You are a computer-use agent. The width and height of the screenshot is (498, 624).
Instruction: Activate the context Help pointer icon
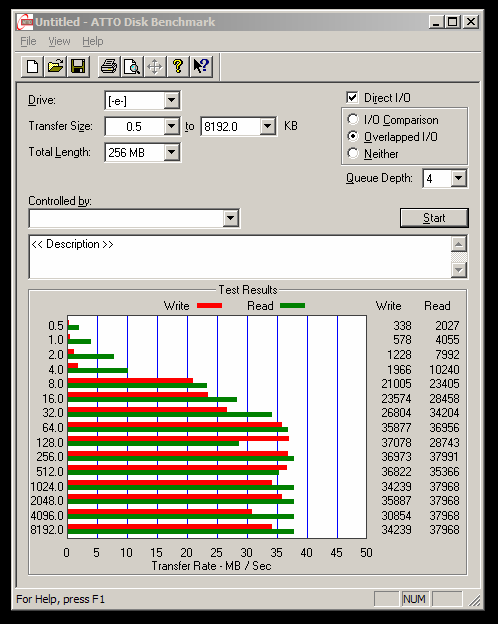[x=201, y=66]
